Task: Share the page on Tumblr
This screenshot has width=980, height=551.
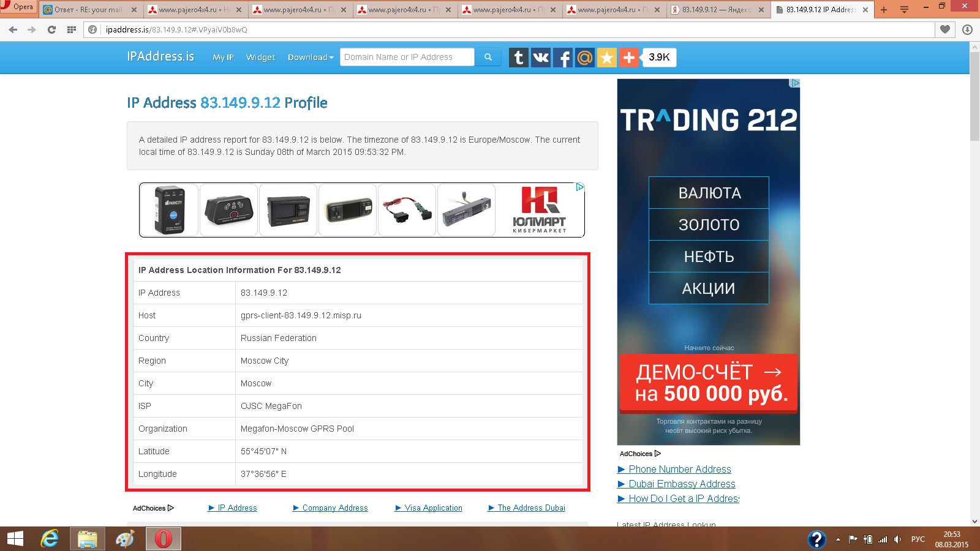Action: (519, 58)
